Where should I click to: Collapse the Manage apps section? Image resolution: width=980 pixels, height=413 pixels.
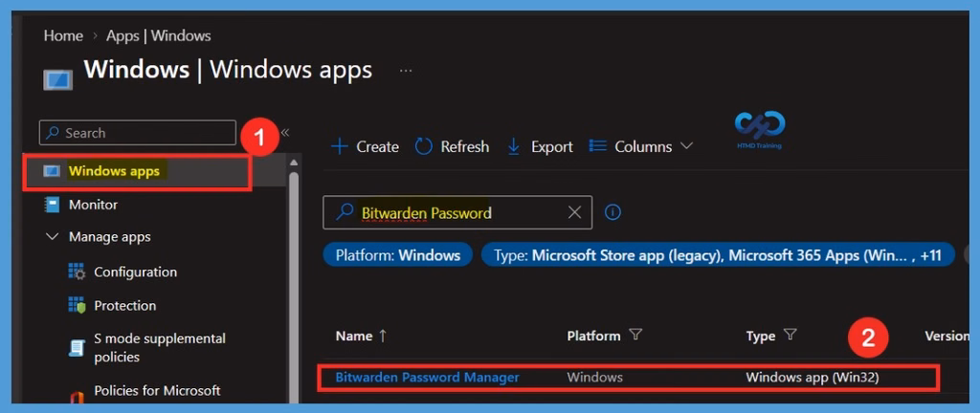pyautogui.click(x=52, y=237)
